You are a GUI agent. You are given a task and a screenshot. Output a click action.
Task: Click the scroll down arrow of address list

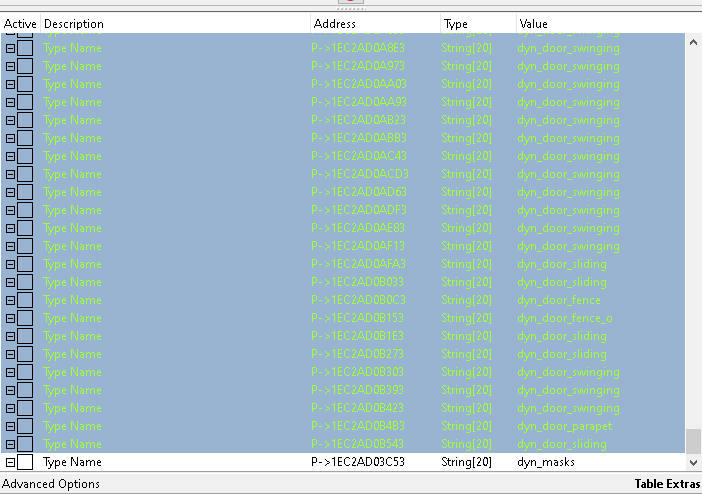tap(693, 463)
